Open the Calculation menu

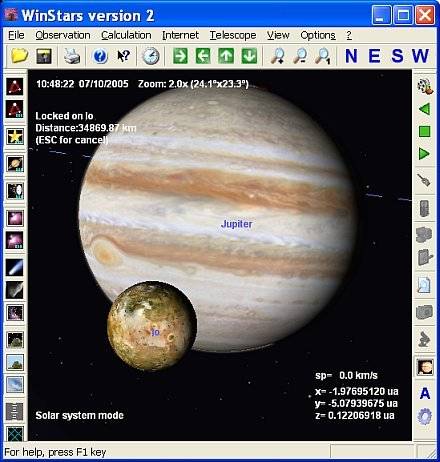126,35
